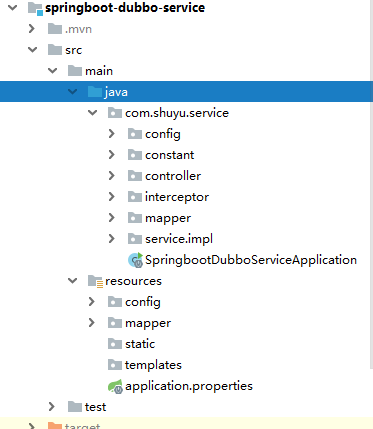Select the controller package label
This screenshot has height=429, width=373.
173,176
